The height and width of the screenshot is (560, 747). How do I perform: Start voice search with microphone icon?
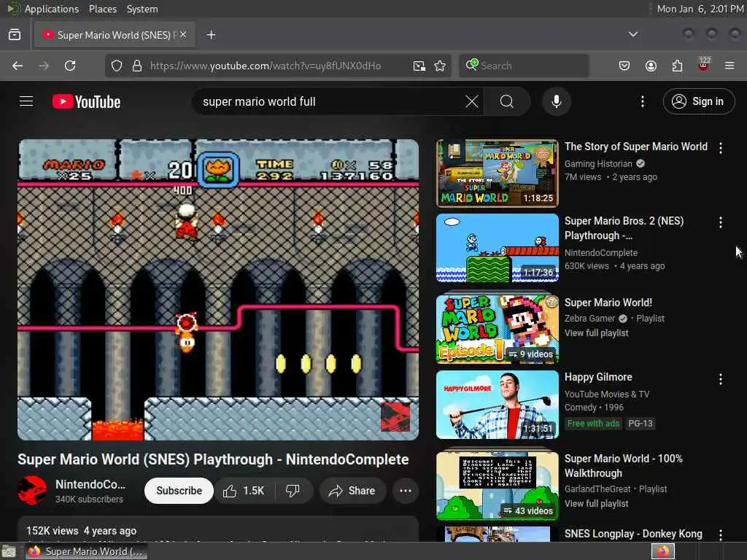pos(556,101)
